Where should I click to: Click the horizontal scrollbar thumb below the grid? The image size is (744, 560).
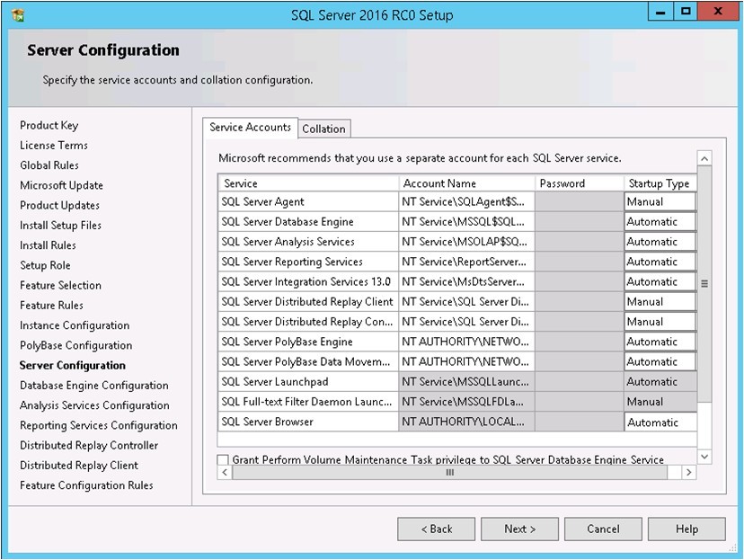450,472
